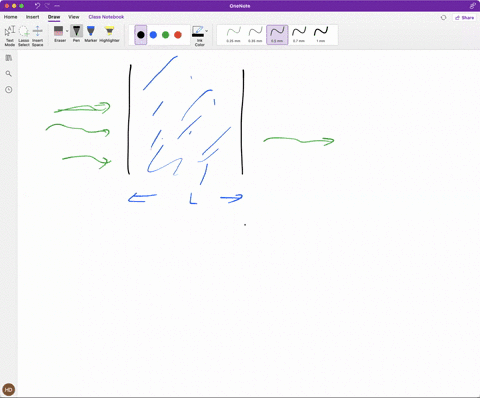Open the Eraser options dropdown arrow
This screenshot has width=480, height=398.
tap(67, 31)
